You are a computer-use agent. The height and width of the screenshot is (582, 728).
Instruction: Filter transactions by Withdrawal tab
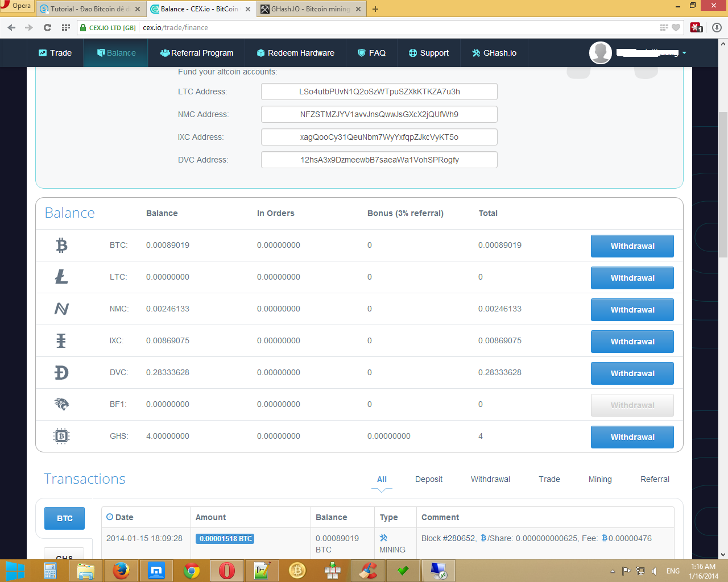pos(490,479)
